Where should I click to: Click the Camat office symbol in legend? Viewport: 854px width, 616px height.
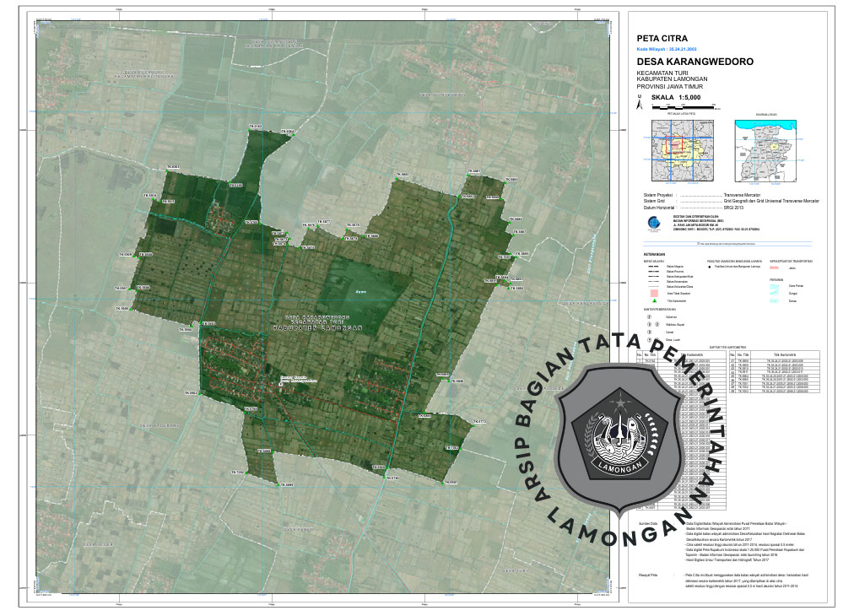tap(649, 332)
